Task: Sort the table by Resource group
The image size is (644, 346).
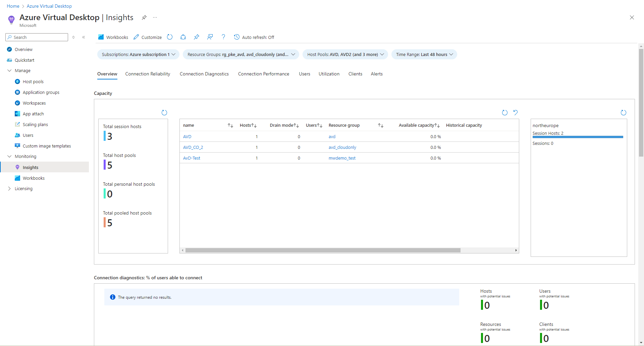Action: click(381, 125)
